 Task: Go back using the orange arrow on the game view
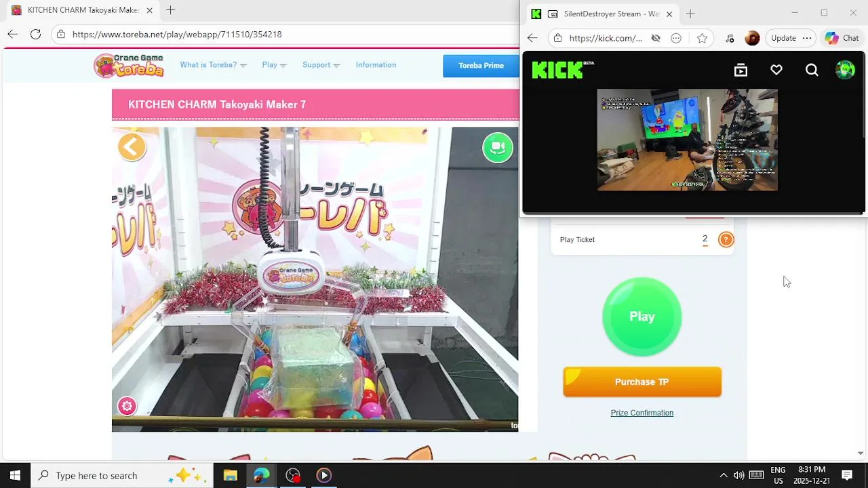pos(132,147)
